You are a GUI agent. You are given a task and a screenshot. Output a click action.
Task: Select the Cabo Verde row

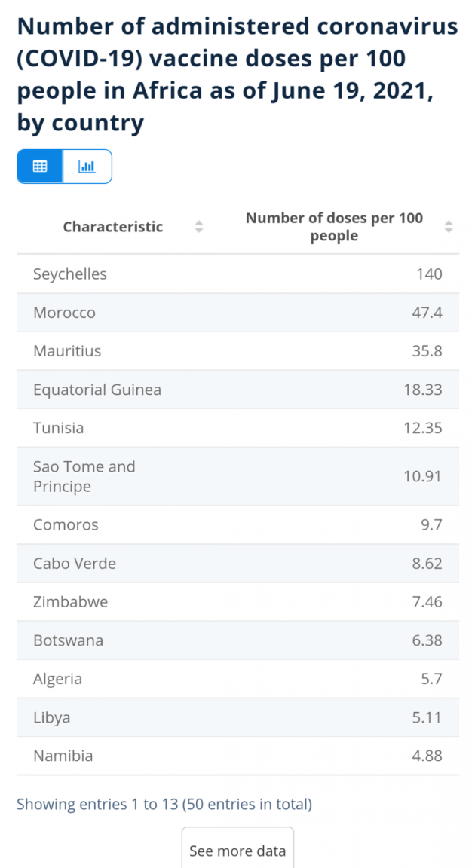pos(238,564)
